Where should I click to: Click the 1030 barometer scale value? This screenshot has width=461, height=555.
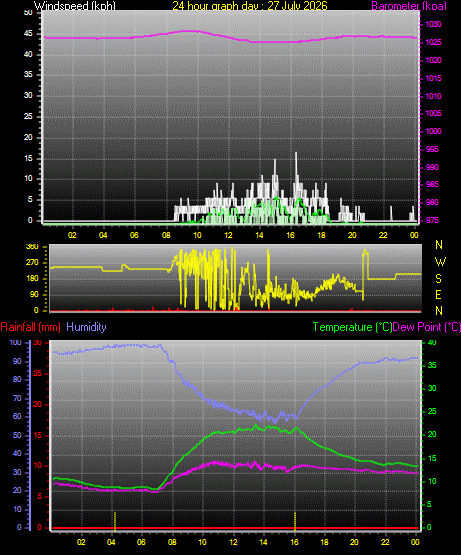pyautogui.click(x=433, y=24)
